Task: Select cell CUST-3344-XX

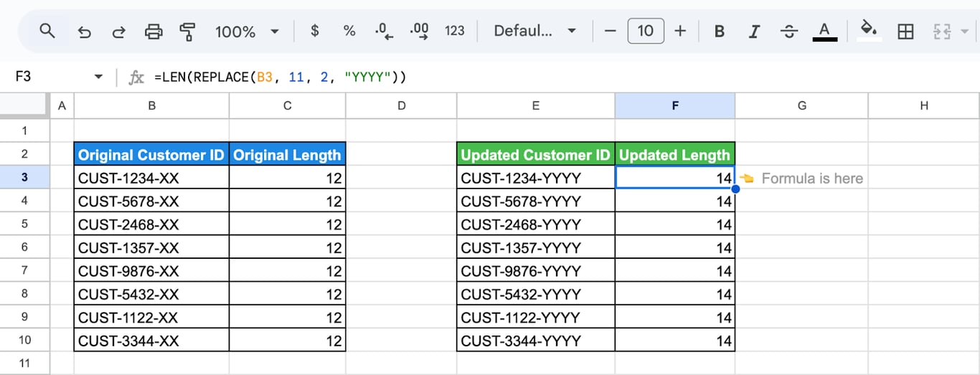Action: pos(152,341)
